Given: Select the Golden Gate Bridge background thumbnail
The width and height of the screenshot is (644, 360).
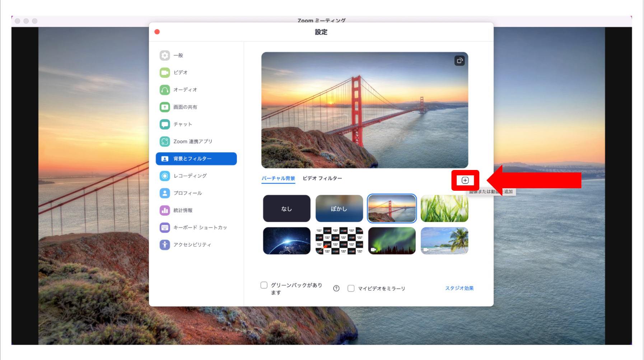Looking at the screenshot, I should tap(392, 209).
